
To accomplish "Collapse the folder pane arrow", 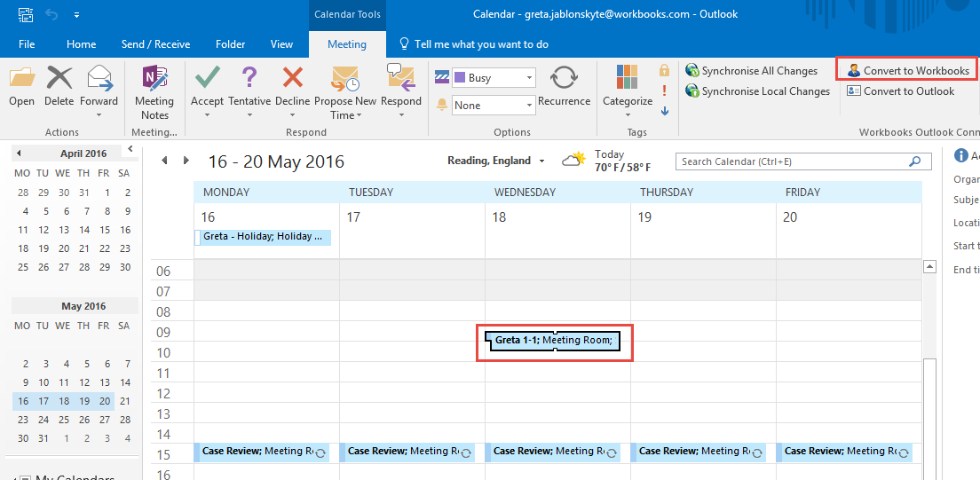I will (130, 148).
